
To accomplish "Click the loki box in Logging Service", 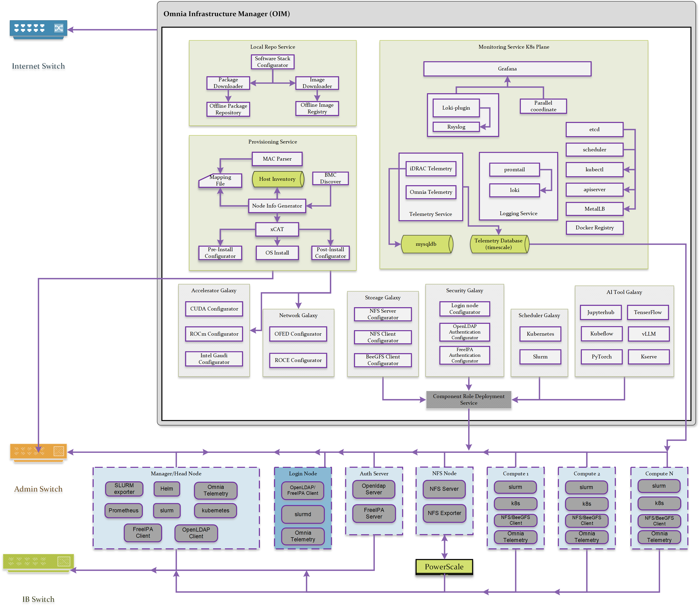I will point(514,190).
